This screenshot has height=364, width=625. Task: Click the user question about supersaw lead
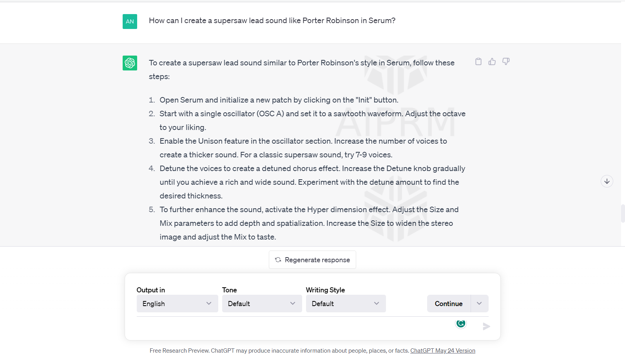pyautogui.click(x=272, y=21)
